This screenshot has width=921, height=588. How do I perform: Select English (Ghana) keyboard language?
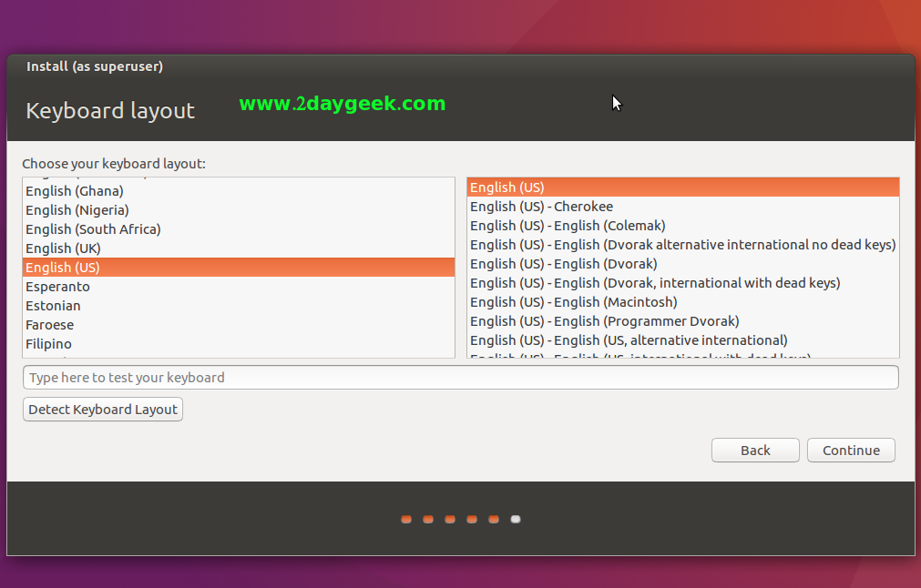pyautogui.click(x=75, y=191)
